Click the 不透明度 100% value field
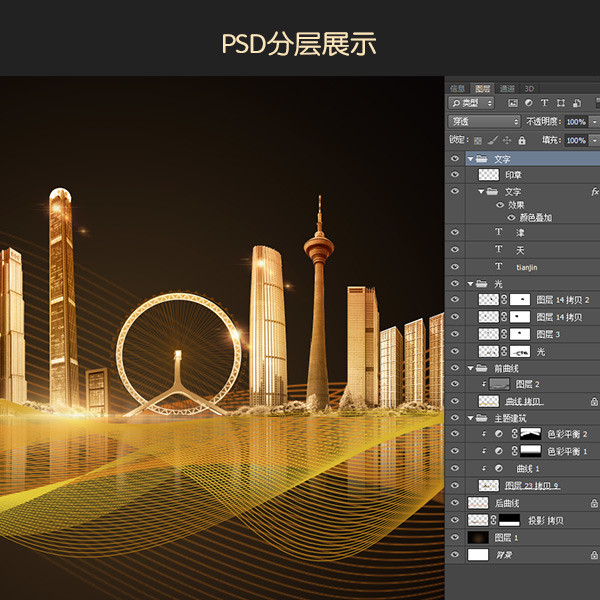Screen dimensions: 600x600 (x=576, y=122)
